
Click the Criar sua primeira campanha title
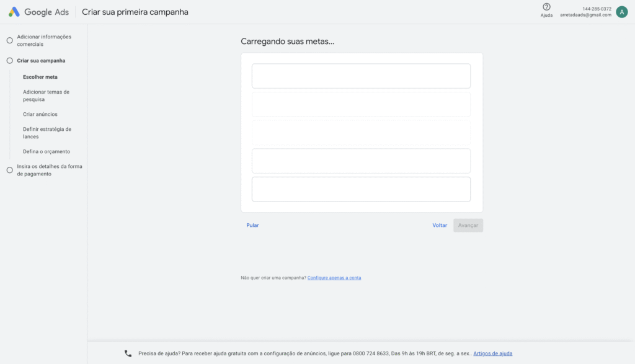pyautogui.click(x=135, y=12)
